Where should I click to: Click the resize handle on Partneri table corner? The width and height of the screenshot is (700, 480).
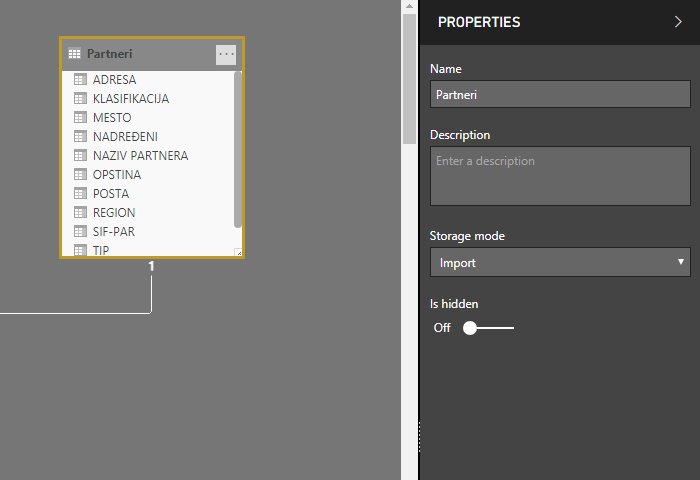point(238,253)
